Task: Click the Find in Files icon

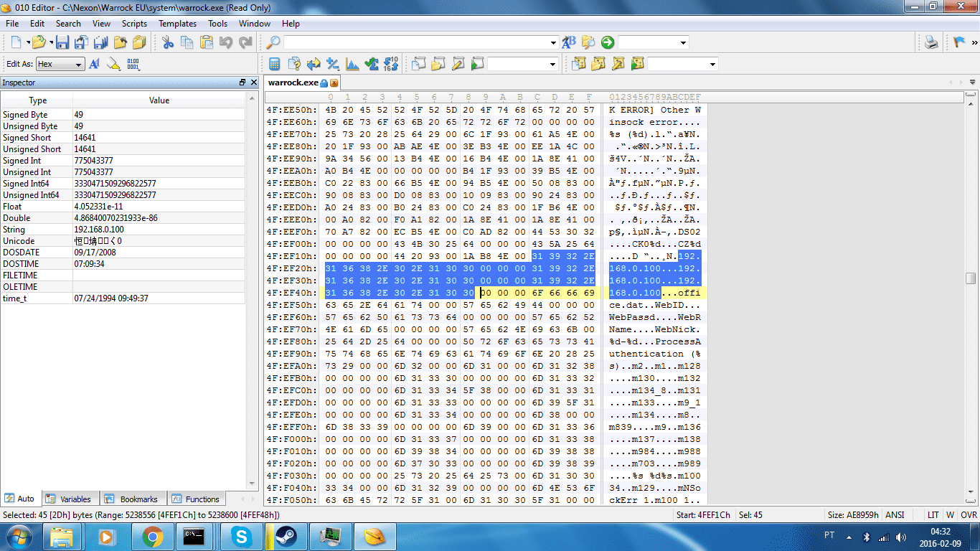Action: coord(588,42)
